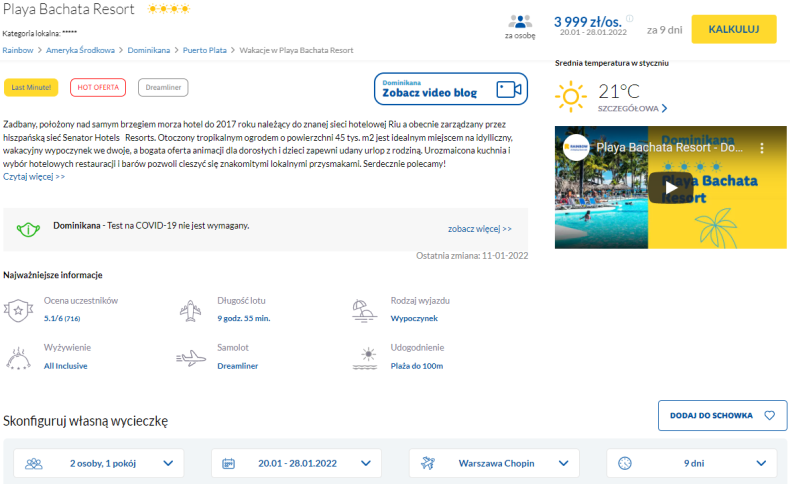Go to 'Puerto Plata' in the breadcrumbs
The height and width of the screenshot is (484, 790).
(x=204, y=49)
